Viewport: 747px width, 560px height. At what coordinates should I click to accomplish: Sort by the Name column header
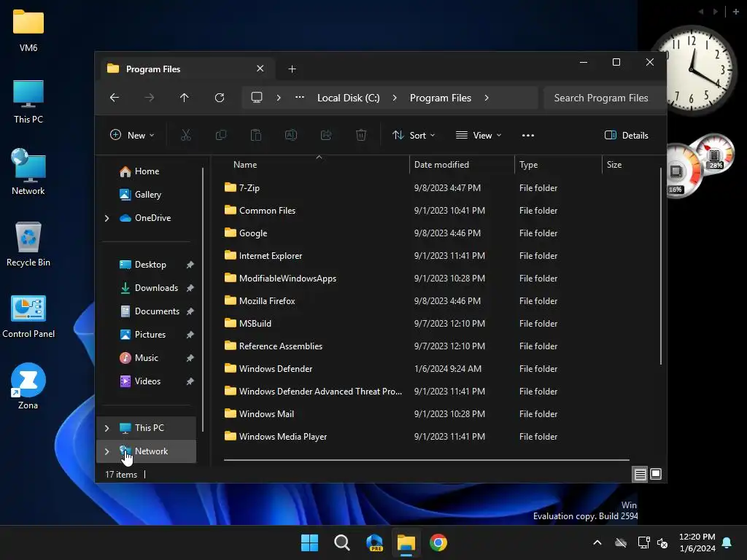[245, 165]
